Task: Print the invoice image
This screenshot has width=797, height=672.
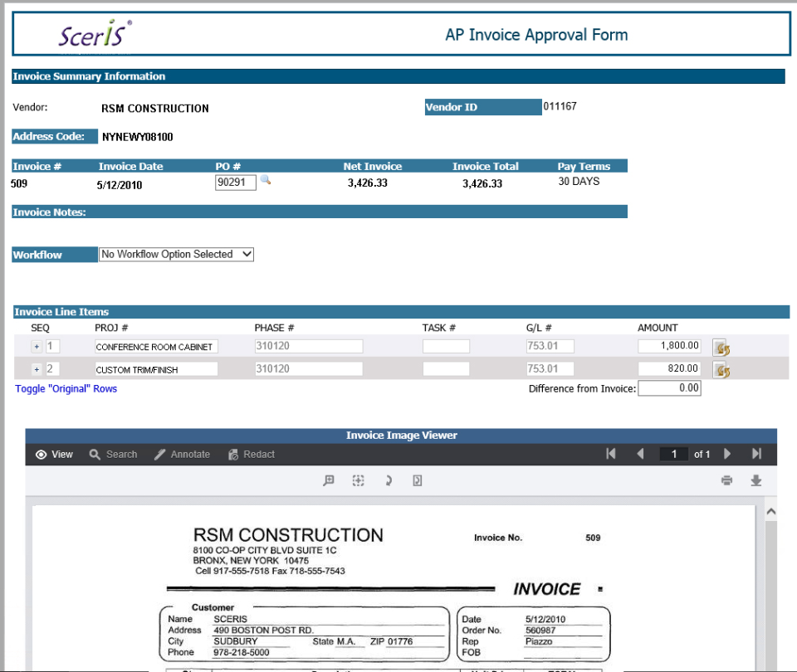Action: point(727,480)
